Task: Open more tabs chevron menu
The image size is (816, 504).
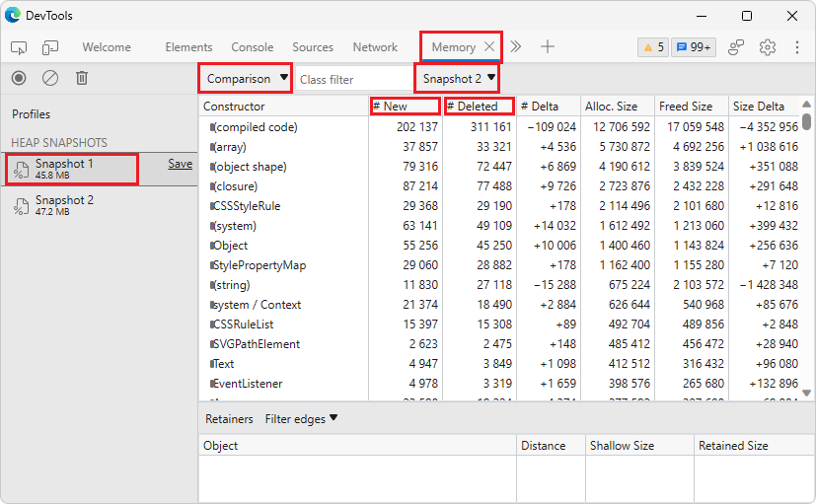Action: point(516,46)
